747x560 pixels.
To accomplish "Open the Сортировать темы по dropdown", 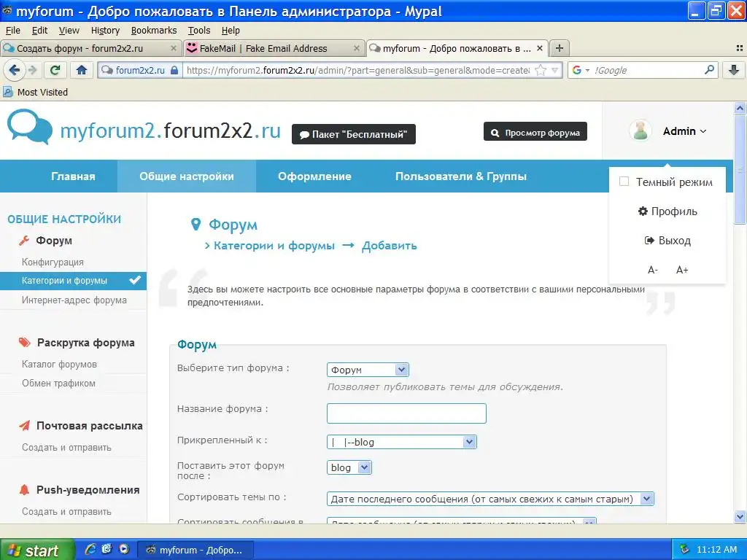I will (x=490, y=499).
